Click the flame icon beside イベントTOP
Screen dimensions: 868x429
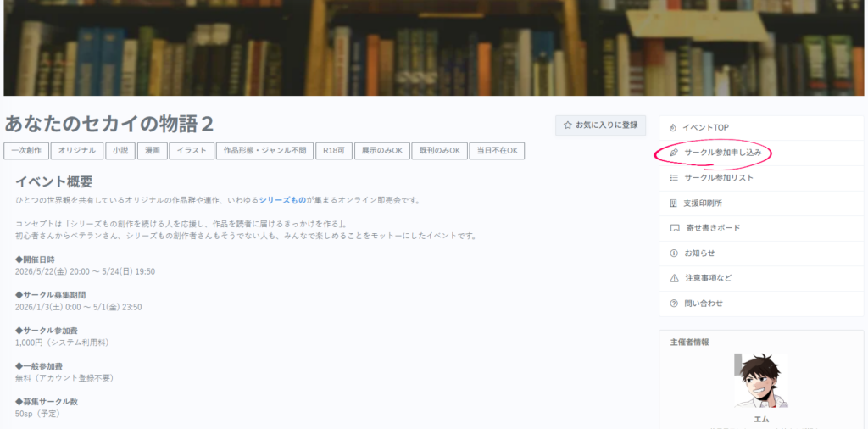[x=674, y=128]
